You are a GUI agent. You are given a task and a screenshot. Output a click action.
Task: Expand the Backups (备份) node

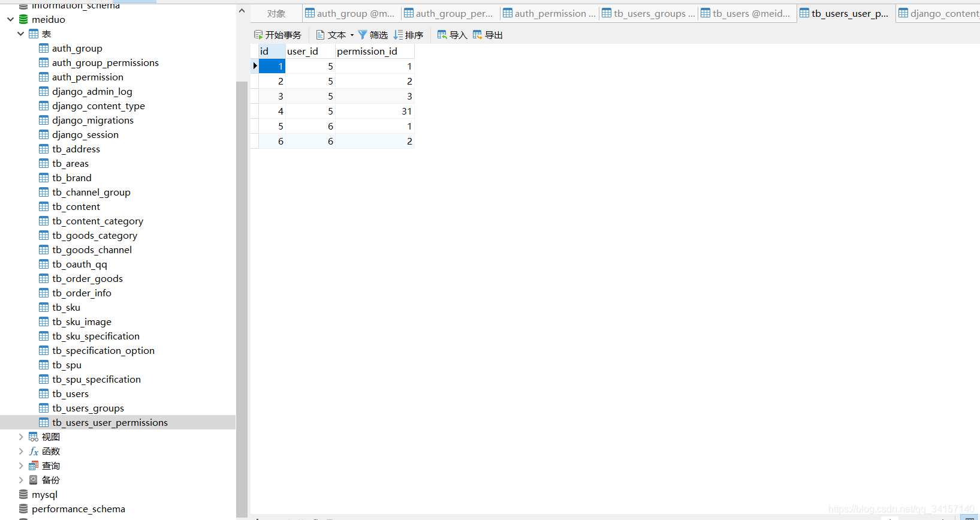(x=21, y=480)
